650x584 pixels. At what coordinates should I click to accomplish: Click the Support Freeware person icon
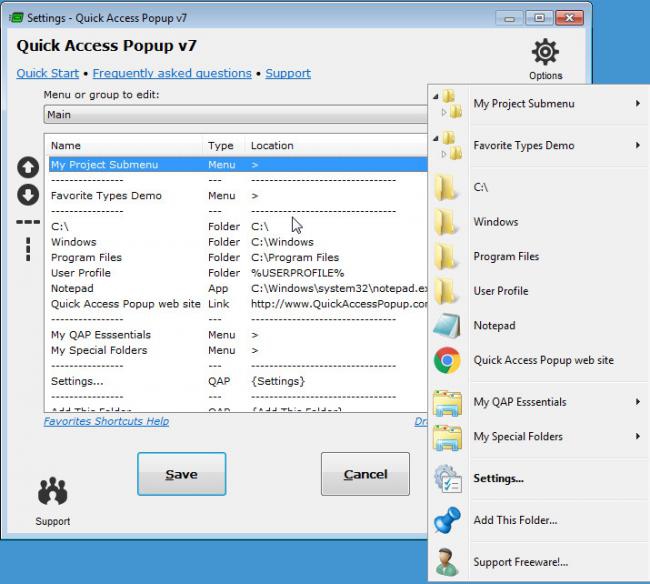pos(446,562)
